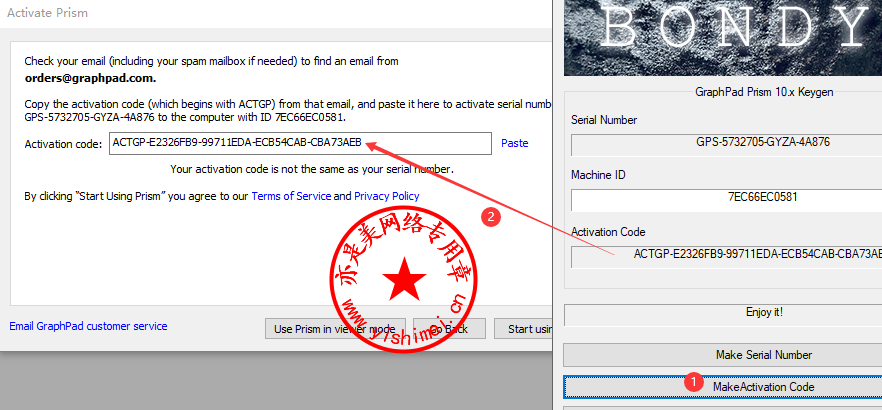
Task: Click the Make Serial Number button
Action: (723, 355)
